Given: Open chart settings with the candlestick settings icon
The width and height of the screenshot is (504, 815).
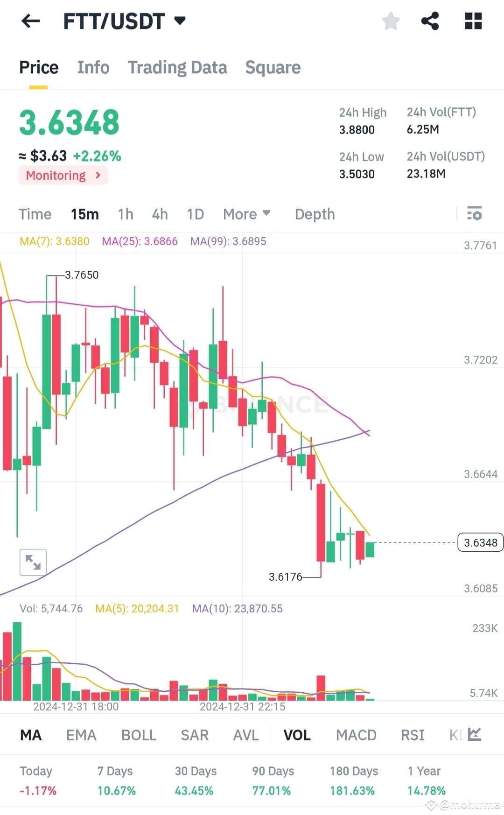Looking at the screenshot, I should coord(474,214).
